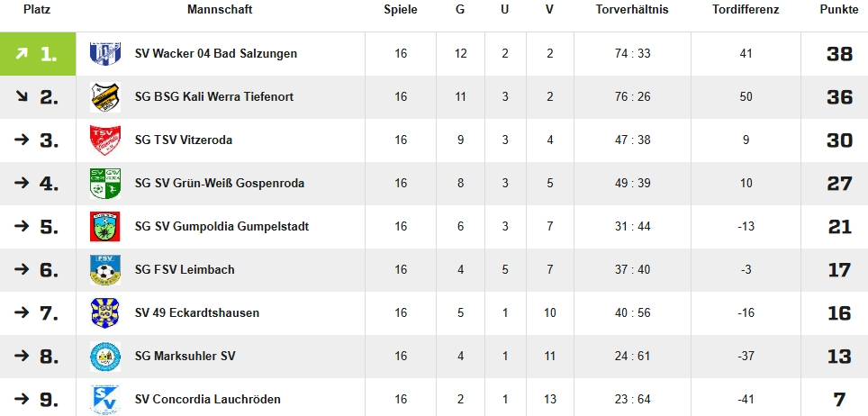Select the Marksuhler SV round badge

pyautogui.click(x=105, y=357)
